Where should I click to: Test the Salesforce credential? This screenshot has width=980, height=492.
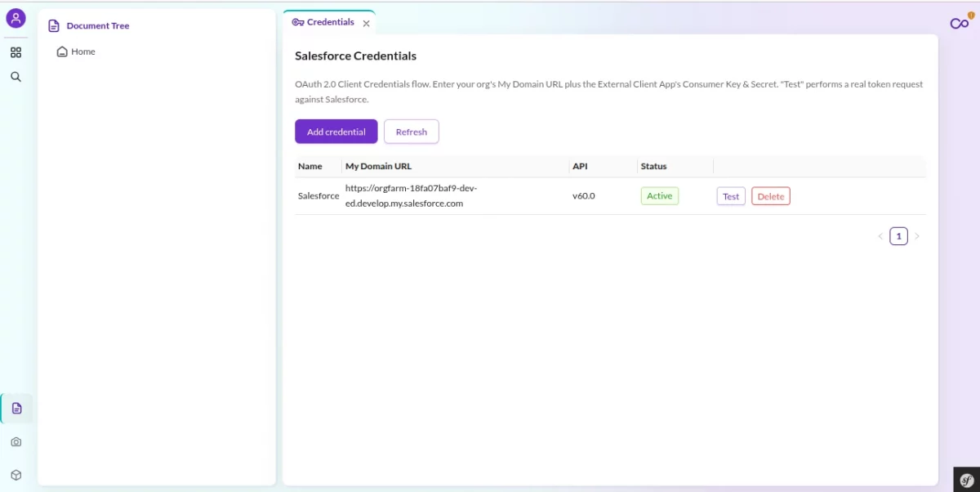731,196
